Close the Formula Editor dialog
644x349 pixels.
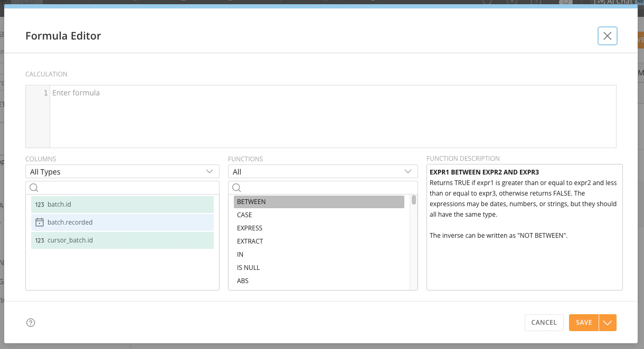point(608,36)
